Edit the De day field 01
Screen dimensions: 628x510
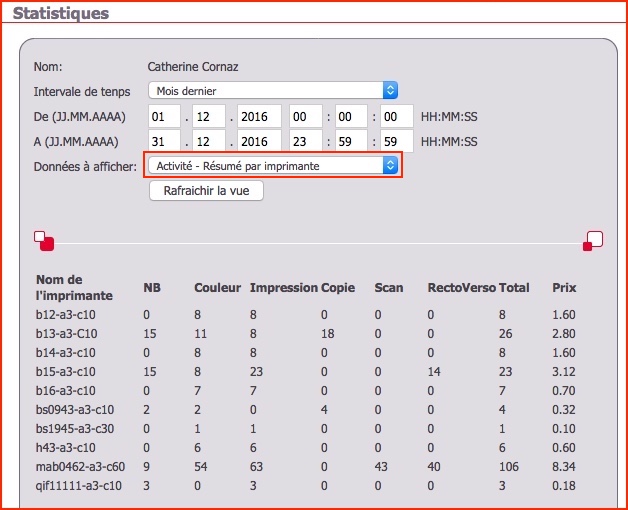coord(164,117)
